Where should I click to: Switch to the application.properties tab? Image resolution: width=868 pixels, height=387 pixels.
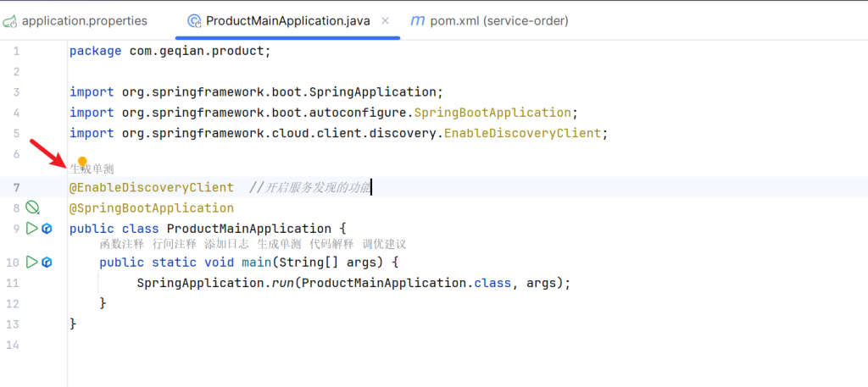(84, 20)
